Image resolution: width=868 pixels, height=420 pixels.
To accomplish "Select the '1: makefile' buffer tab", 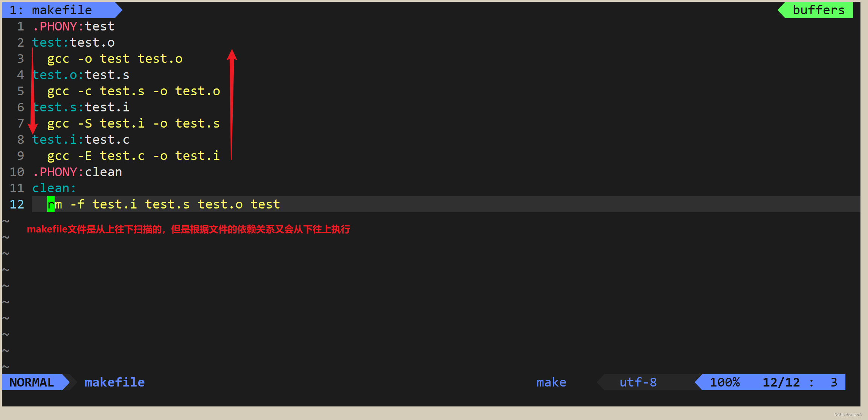I will pyautogui.click(x=61, y=10).
